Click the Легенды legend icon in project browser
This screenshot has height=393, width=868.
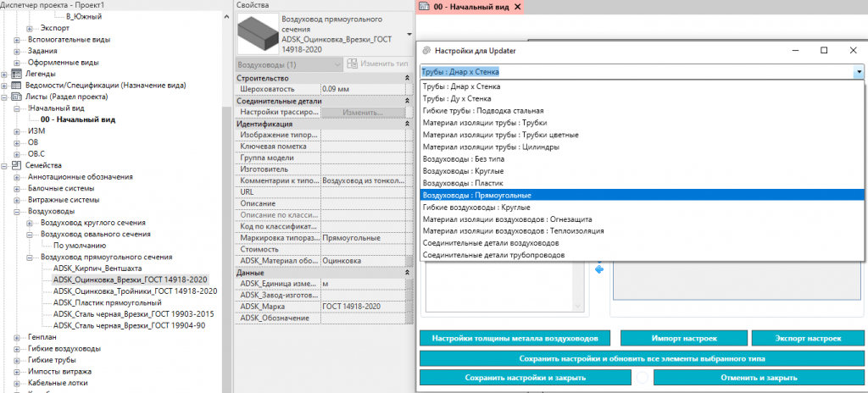16,74
